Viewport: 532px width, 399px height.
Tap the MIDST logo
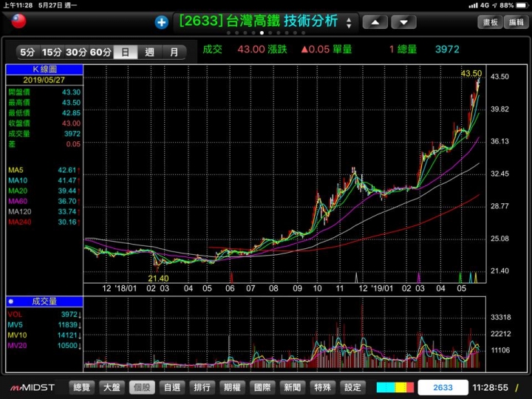coord(33,387)
